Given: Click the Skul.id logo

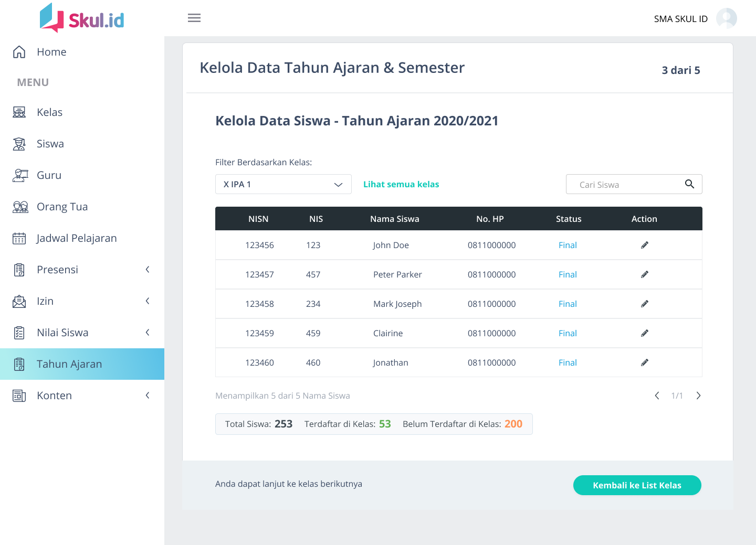Looking at the screenshot, I should (x=82, y=19).
